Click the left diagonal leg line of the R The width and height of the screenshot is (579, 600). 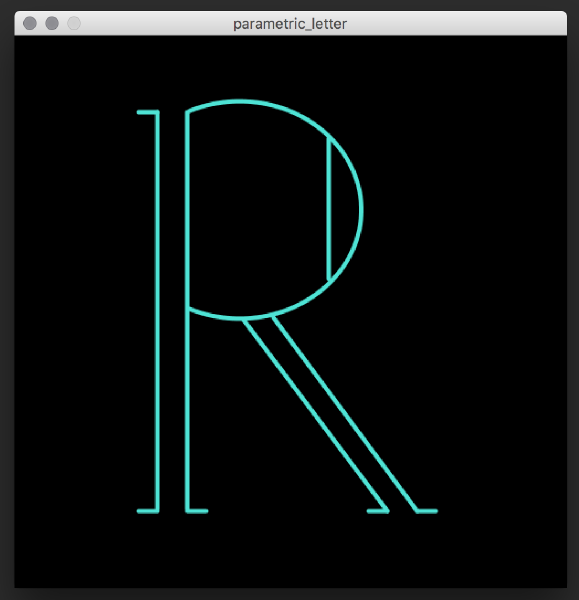[316, 415]
